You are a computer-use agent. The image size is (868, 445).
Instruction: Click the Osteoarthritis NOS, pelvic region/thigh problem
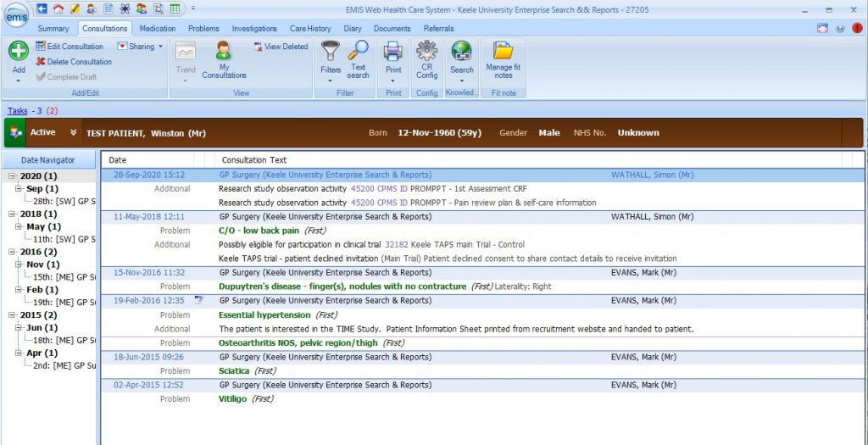[298, 343]
